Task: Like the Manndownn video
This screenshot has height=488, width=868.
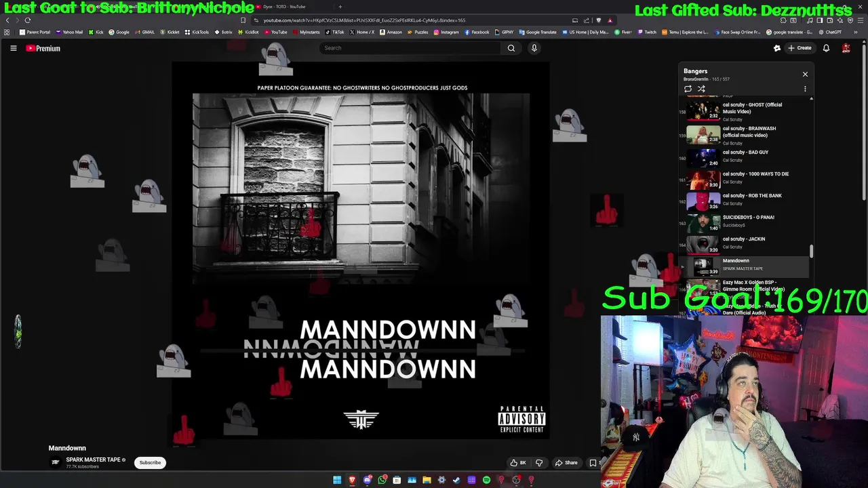Action: coord(518,463)
